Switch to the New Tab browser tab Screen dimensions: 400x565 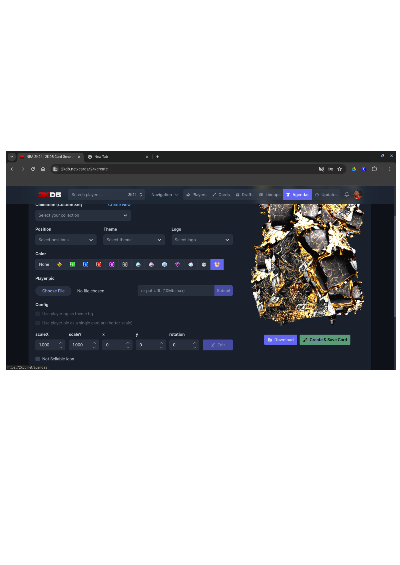[118, 157]
